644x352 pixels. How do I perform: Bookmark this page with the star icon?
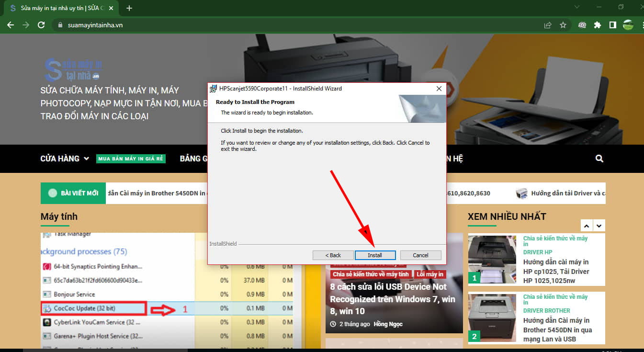[x=563, y=25]
